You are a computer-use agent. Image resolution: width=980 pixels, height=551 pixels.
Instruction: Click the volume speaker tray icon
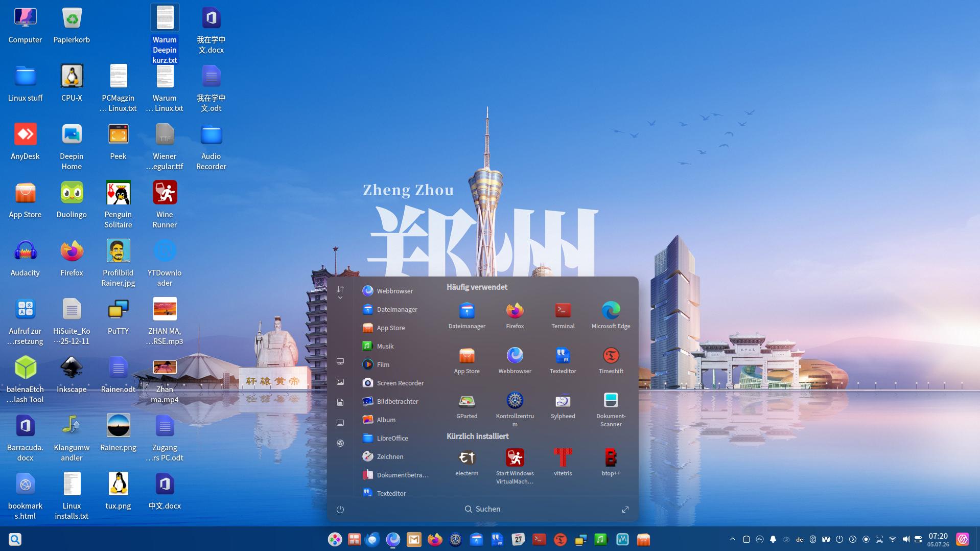pyautogui.click(x=906, y=539)
